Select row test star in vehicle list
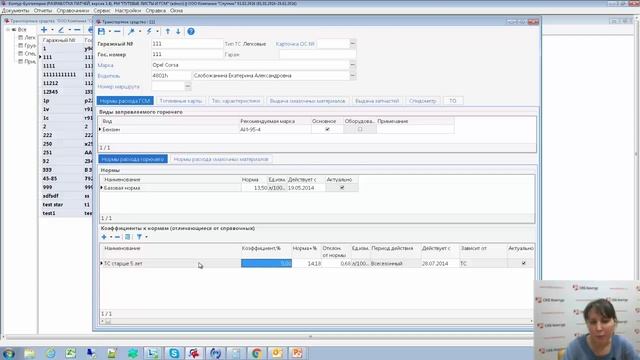The width and height of the screenshot is (640, 360). click(53, 204)
